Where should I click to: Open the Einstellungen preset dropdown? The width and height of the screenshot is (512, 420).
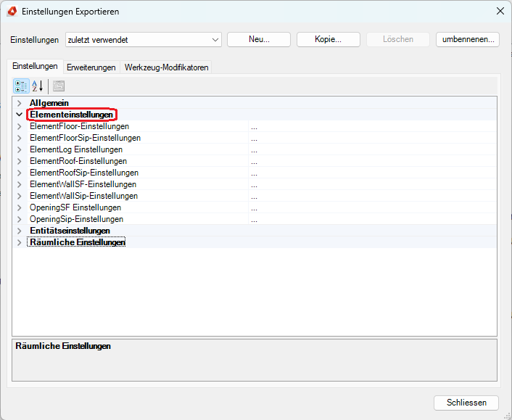[x=144, y=40]
